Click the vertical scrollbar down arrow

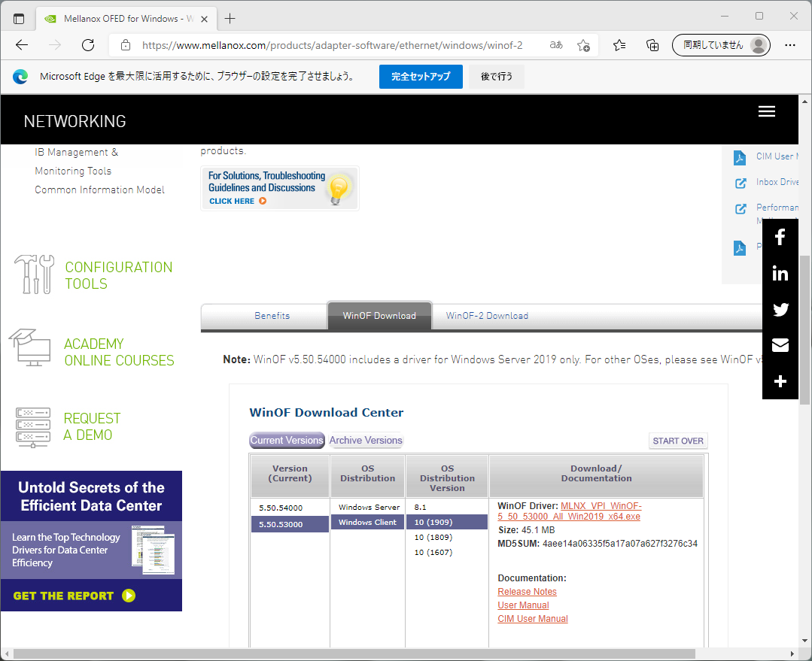tap(804, 640)
